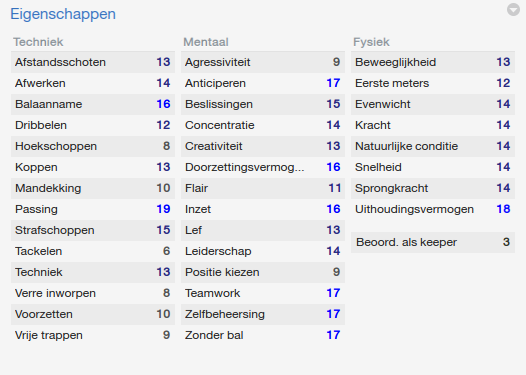Click the Fysiek column header

coord(371,42)
